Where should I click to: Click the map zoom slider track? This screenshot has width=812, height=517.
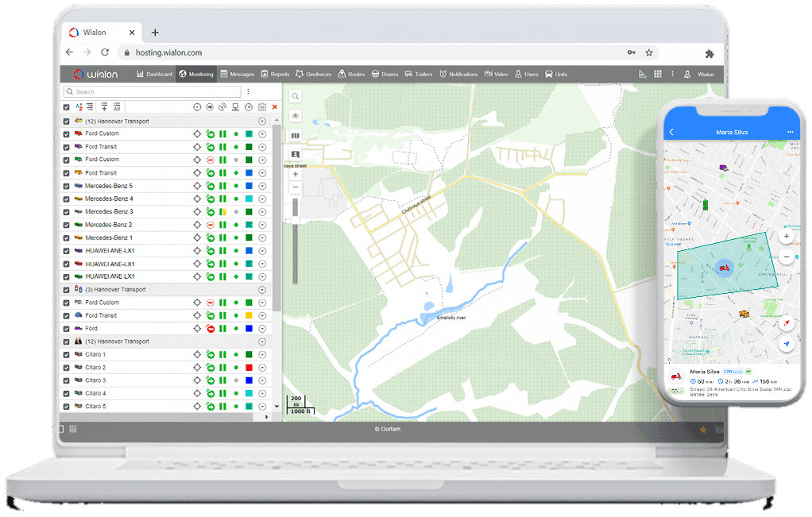[296, 241]
